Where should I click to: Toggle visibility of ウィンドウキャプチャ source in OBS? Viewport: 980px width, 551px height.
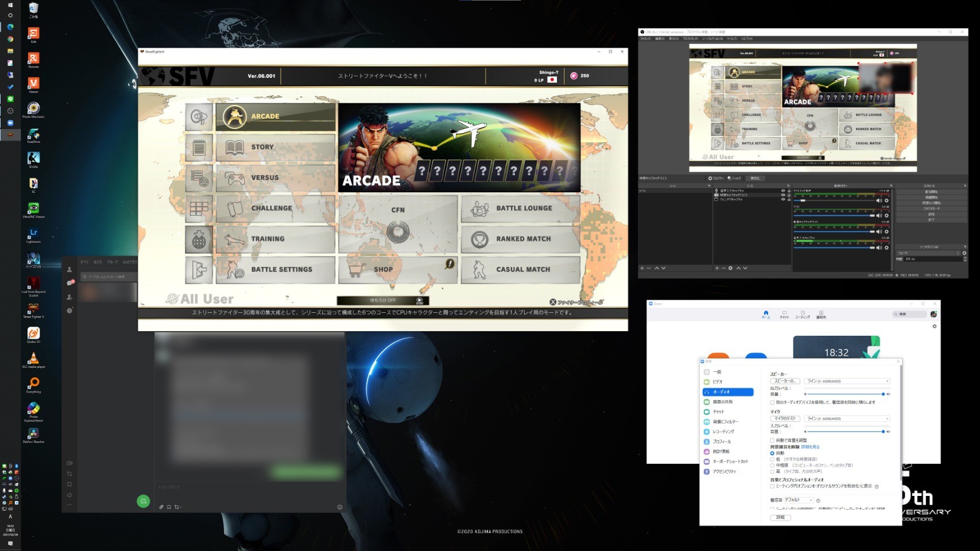(x=783, y=200)
